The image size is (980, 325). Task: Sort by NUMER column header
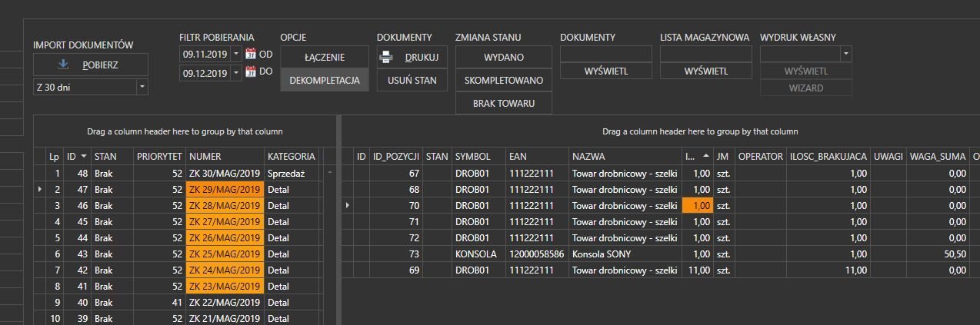coord(225,156)
